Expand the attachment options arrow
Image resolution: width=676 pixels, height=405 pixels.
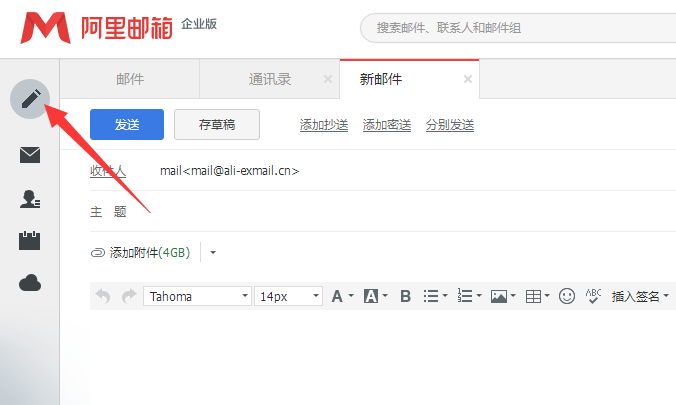click(x=213, y=253)
